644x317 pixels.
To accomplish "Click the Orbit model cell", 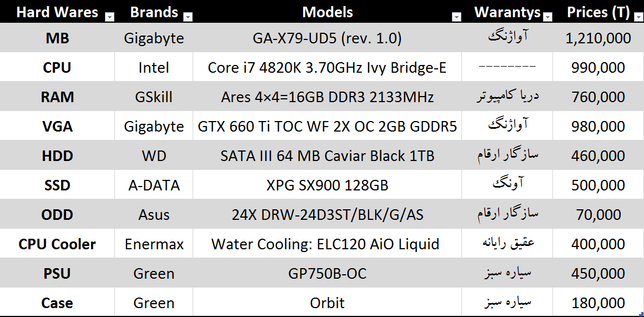I will [327, 303].
